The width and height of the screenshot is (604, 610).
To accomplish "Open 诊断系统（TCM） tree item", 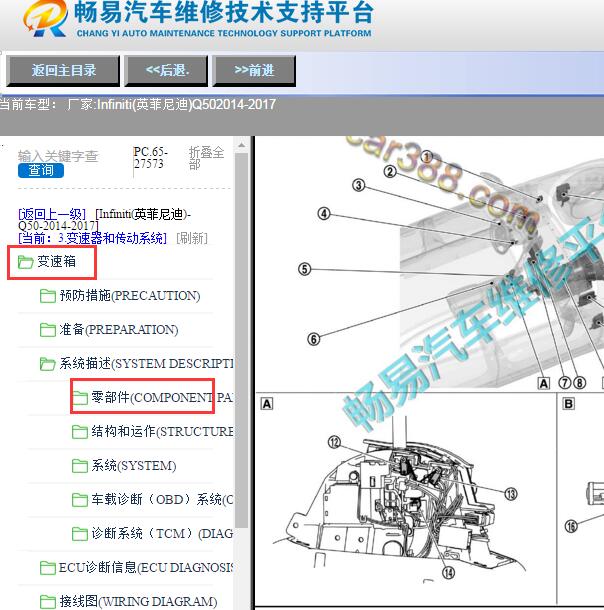I will 162,533.
